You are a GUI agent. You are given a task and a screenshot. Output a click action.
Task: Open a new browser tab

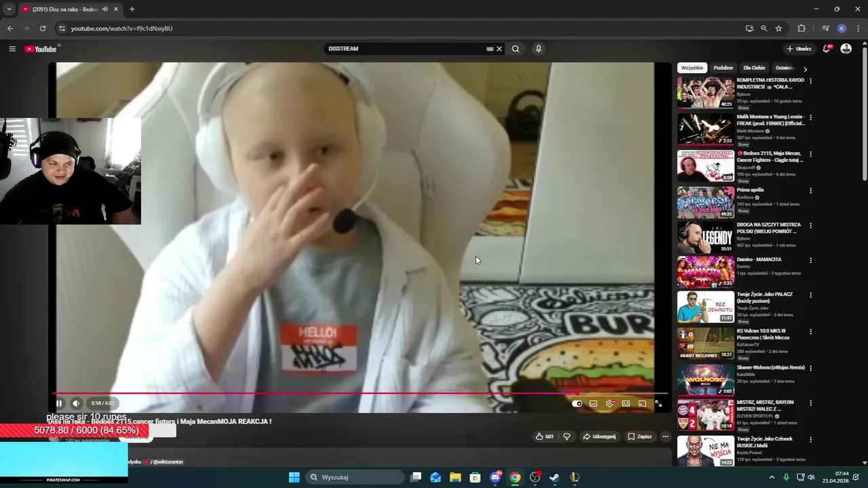point(132,9)
